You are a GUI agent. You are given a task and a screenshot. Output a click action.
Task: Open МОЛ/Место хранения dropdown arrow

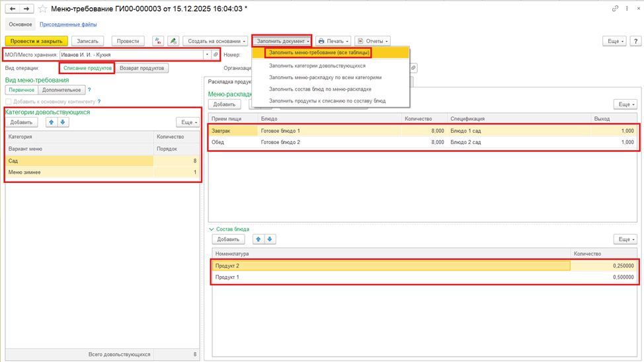[207, 55]
